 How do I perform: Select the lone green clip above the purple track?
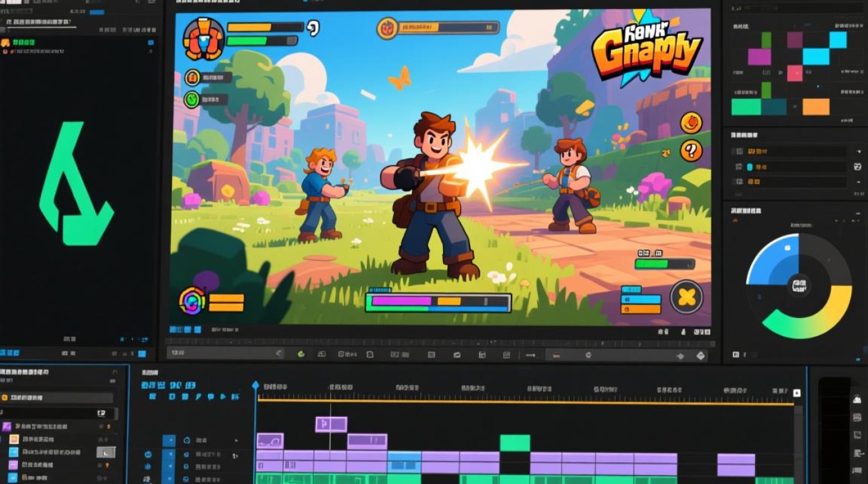click(515, 443)
